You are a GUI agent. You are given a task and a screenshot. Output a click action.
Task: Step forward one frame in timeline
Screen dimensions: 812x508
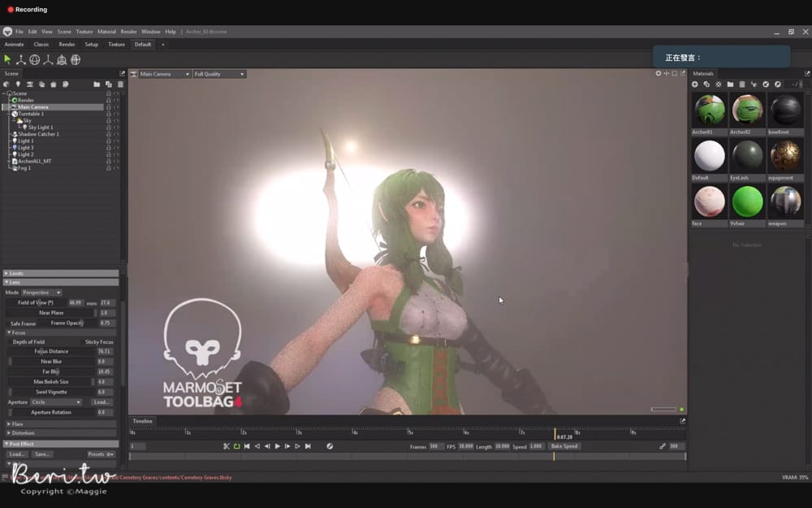coord(287,446)
